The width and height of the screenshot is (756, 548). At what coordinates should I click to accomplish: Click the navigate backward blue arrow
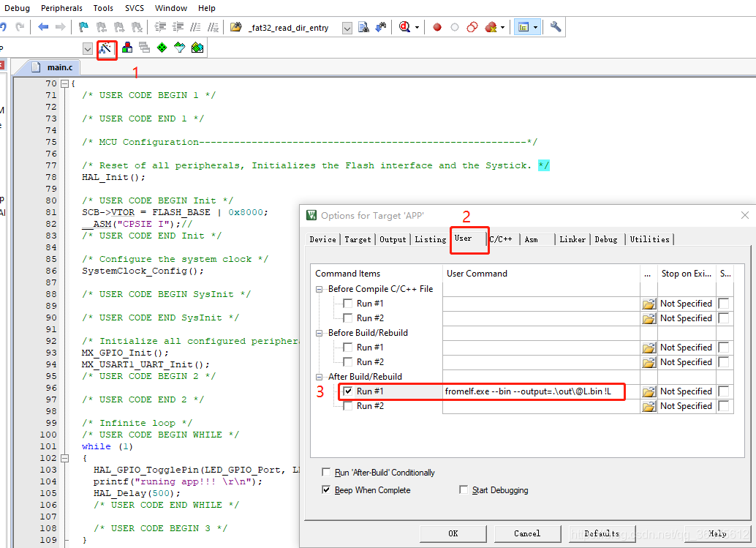(x=43, y=27)
